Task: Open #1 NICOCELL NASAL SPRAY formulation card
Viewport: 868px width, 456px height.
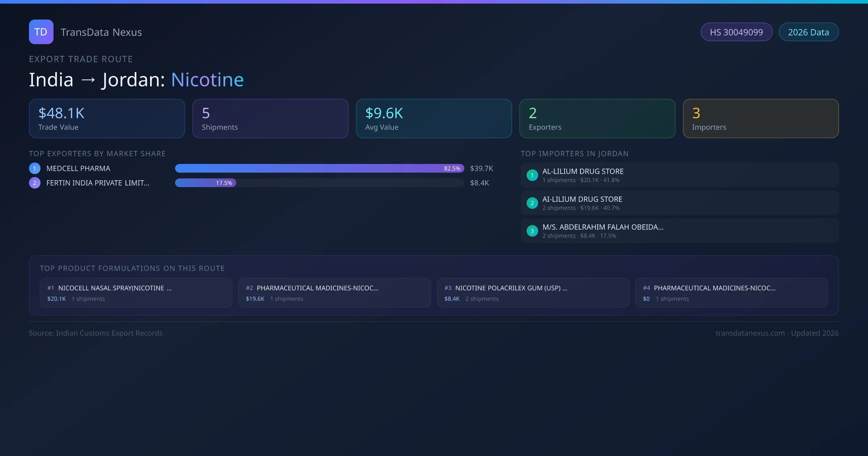Action: click(136, 293)
